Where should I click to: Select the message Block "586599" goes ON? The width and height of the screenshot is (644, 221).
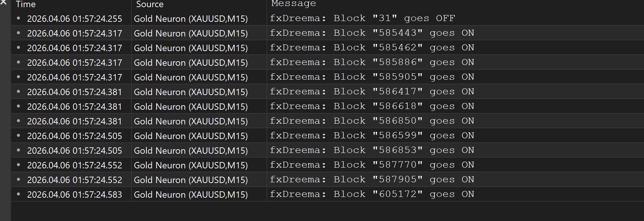coord(372,136)
